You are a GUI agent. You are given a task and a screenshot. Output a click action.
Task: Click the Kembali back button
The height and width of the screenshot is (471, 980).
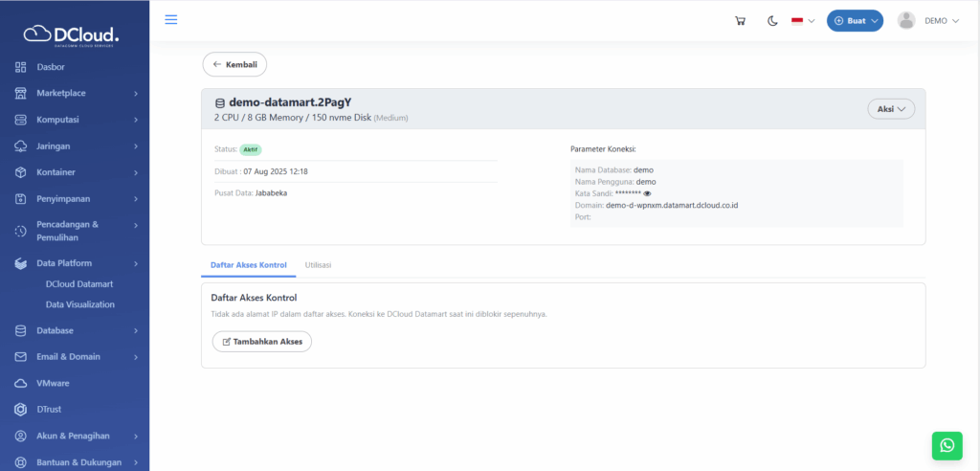pos(234,64)
